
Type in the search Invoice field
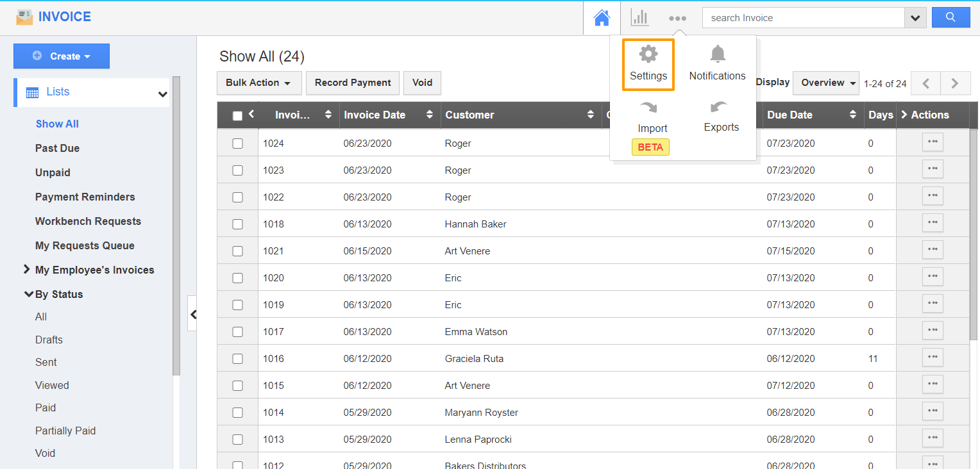pyautogui.click(x=803, y=18)
